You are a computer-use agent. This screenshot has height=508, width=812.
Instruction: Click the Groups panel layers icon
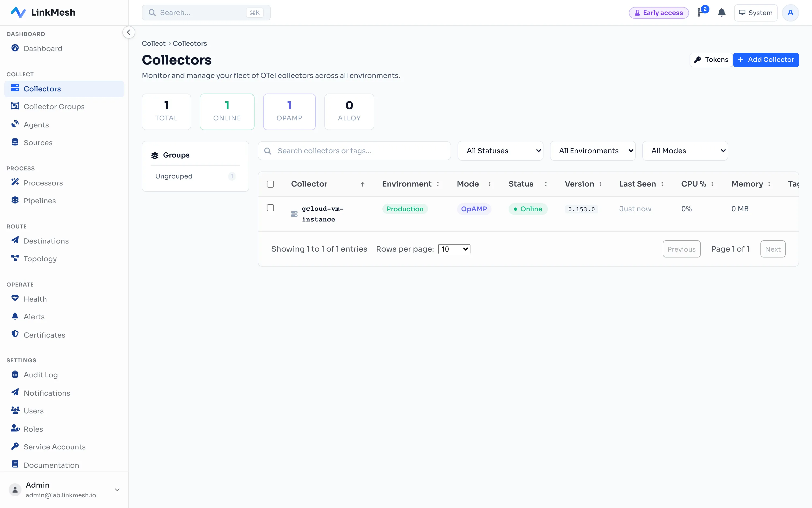(x=155, y=155)
